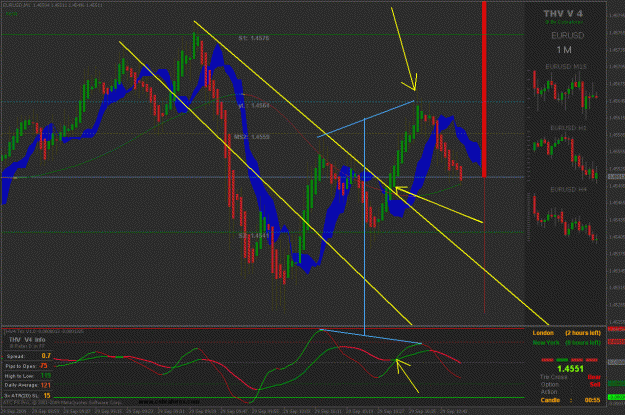Click the 1 M timeframe label
Viewport: 625px width, 415px height.
(x=564, y=50)
